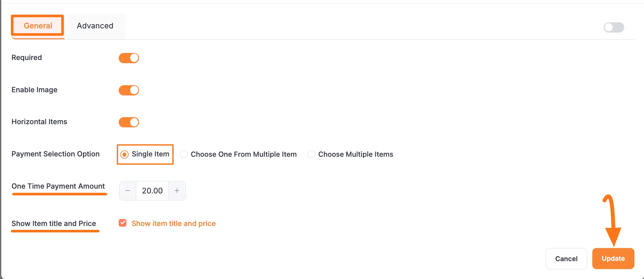Click the Horizontal Items label
Viewport: 644px width, 279px height.
coord(39,122)
